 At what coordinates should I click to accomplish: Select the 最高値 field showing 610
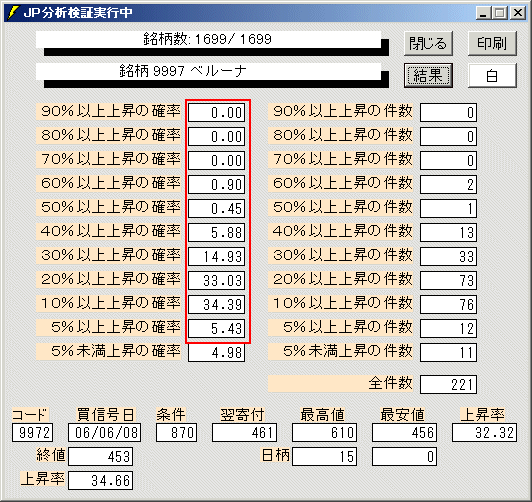tap(325, 432)
